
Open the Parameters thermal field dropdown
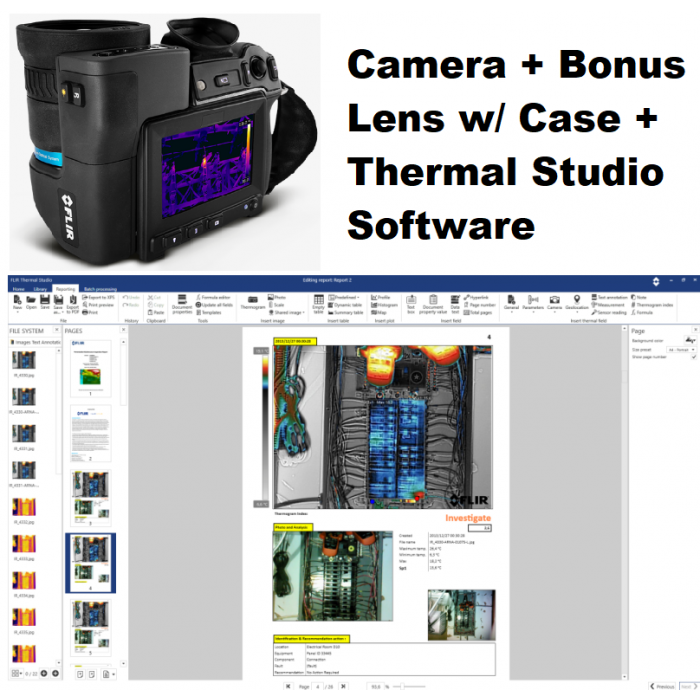[x=533, y=304]
